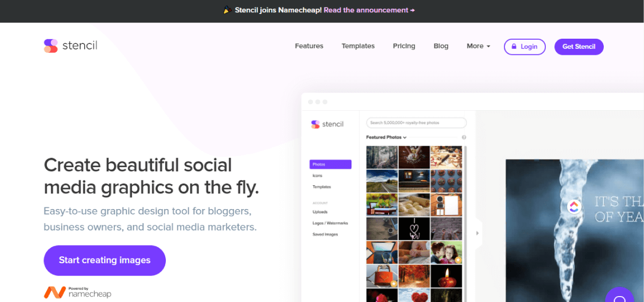Click the Stencil logo in the header
Image resolution: width=644 pixels, height=302 pixels.
[70, 46]
